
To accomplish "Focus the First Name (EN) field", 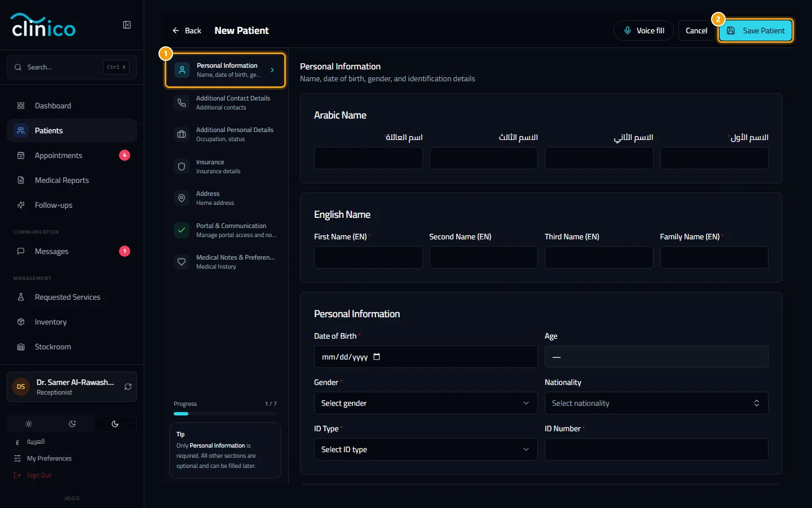I will pos(368,257).
